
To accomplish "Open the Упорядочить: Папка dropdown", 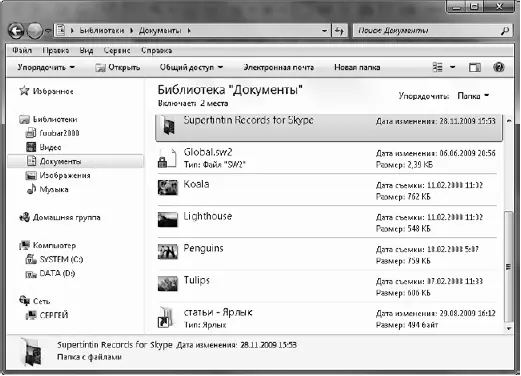I will click(x=473, y=96).
